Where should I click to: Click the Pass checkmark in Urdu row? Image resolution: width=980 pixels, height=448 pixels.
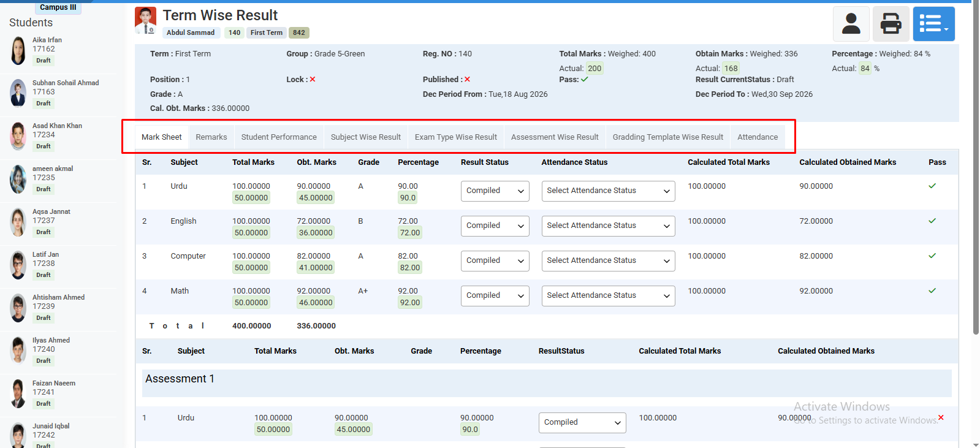click(x=932, y=186)
